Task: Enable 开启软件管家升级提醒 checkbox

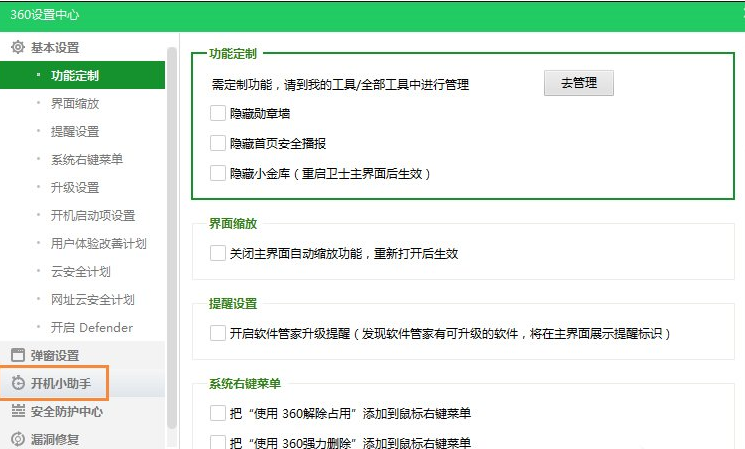Action: pyautogui.click(x=218, y=333)
